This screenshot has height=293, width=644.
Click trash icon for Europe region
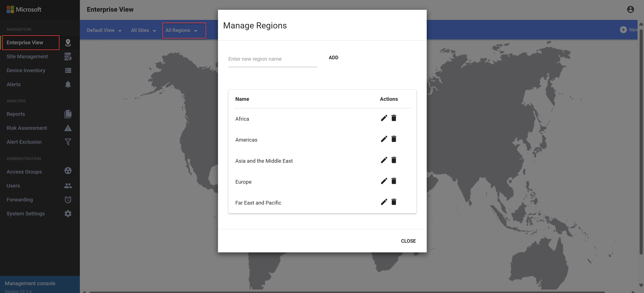coord(394,181)
